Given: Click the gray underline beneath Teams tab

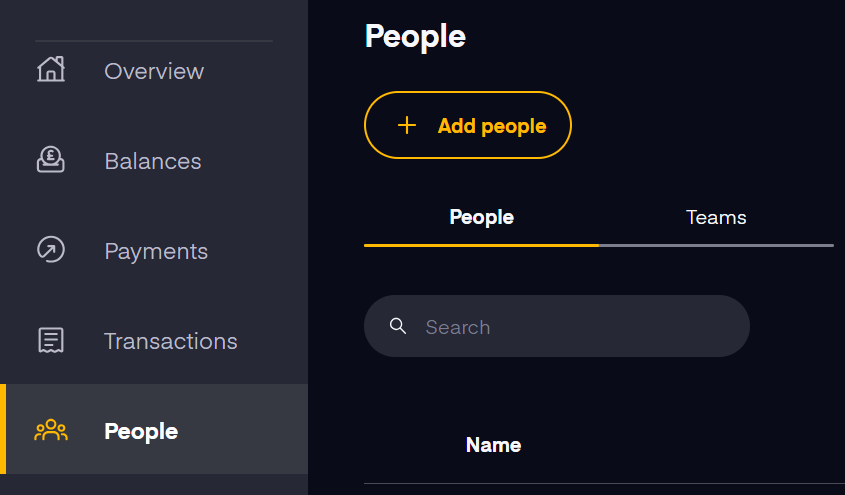Looking at the screenshot, I should coord(716,245).
